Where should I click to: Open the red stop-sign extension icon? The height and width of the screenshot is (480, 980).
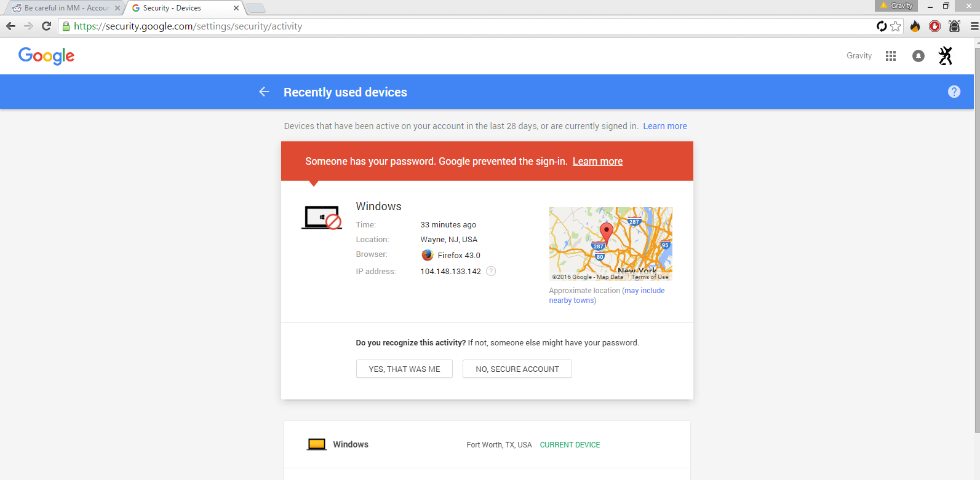(934, 26)
